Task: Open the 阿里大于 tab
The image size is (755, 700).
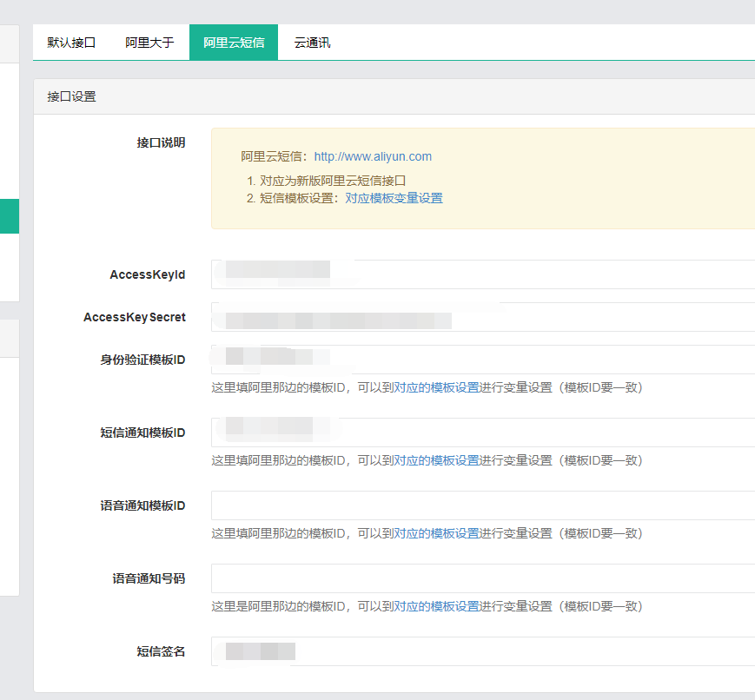Action: coord(149,43)
